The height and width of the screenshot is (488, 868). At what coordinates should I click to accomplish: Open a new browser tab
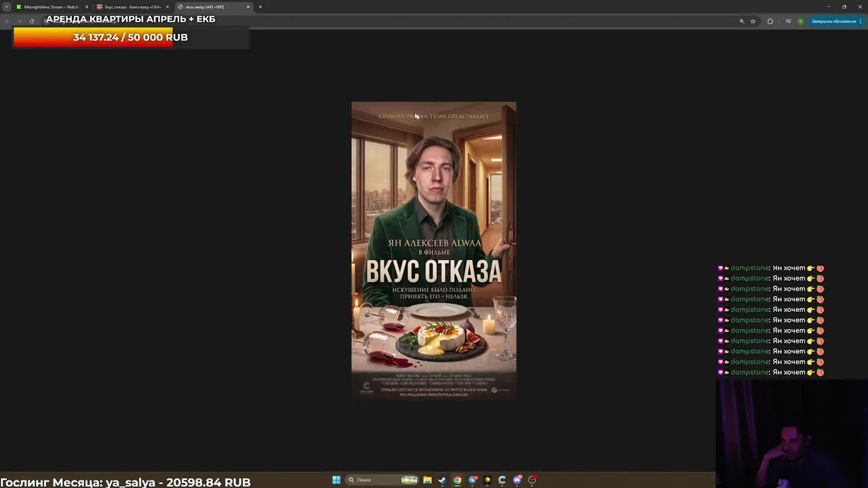pyautogui.click(x=260, y=7)
